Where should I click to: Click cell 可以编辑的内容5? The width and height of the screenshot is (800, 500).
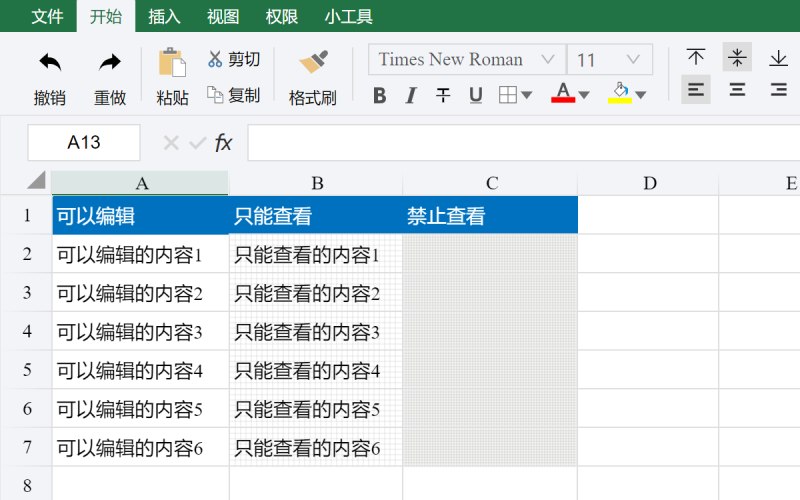[x=140, y=408]
